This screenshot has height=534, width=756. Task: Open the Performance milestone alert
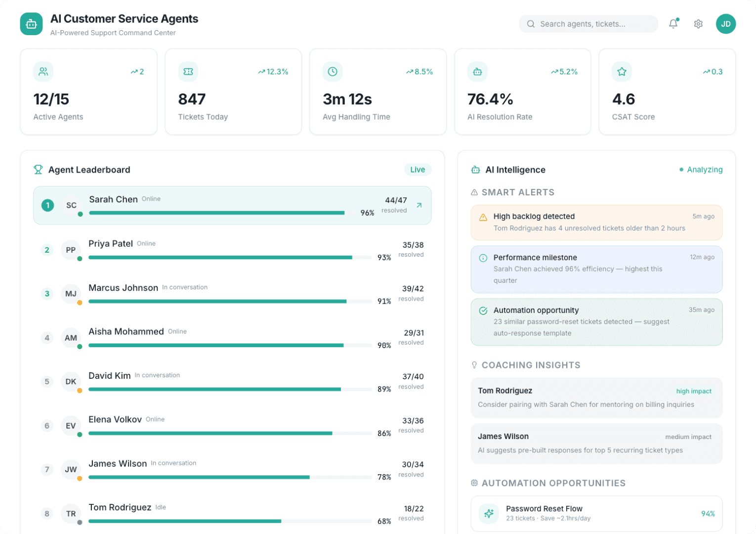click(596, 269)
